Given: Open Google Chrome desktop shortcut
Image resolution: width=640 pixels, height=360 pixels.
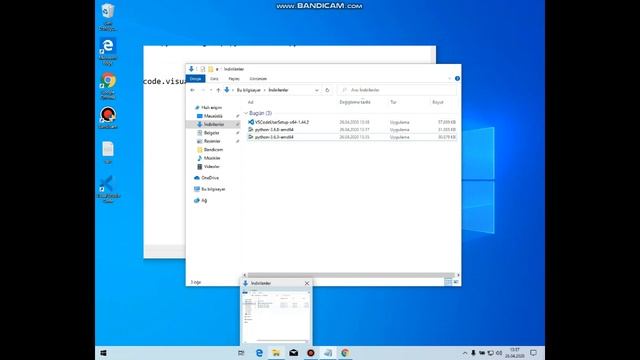Looking at the screenshot, I should click(108, 86).
